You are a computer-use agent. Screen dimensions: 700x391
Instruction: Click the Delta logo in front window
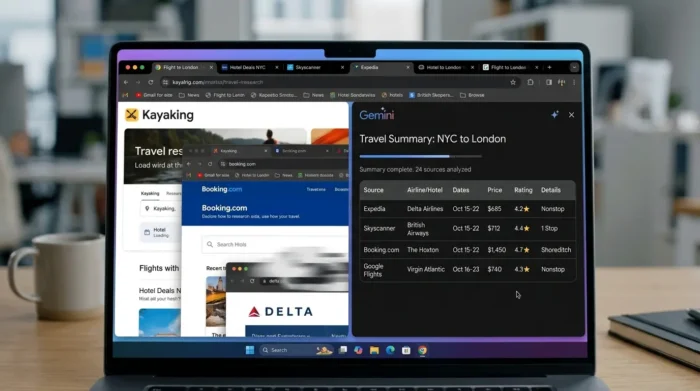click(x=280, y=312)
